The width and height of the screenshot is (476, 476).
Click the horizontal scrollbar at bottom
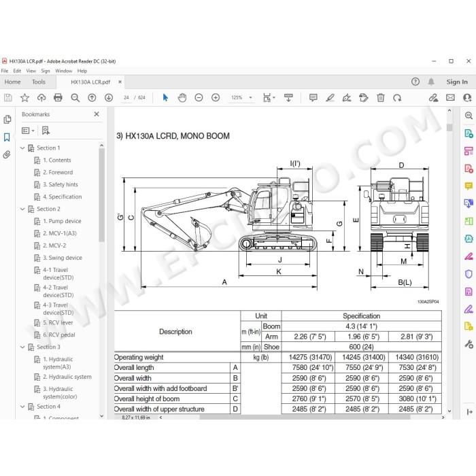305,418
